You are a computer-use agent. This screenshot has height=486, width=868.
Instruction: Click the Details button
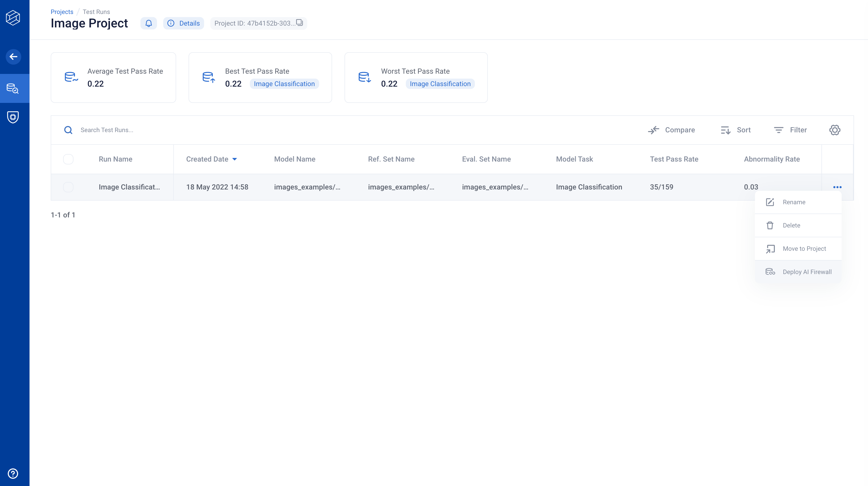[x=184, y=23]
